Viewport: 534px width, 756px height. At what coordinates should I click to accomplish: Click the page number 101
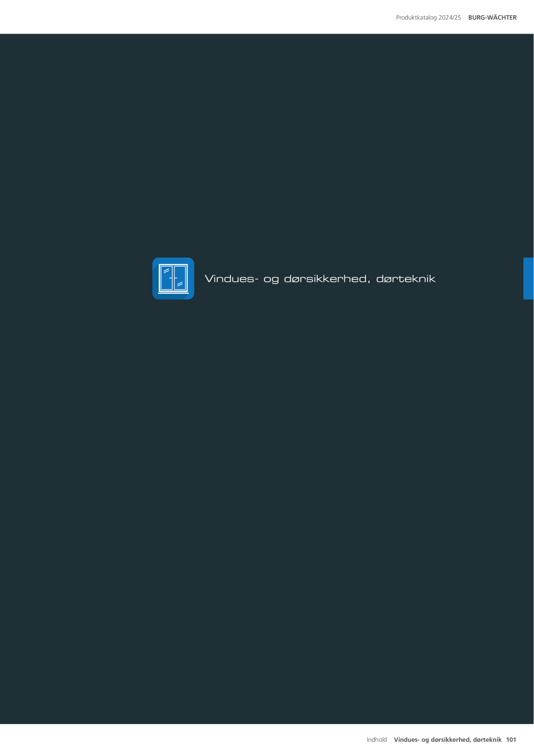point(511,740)
